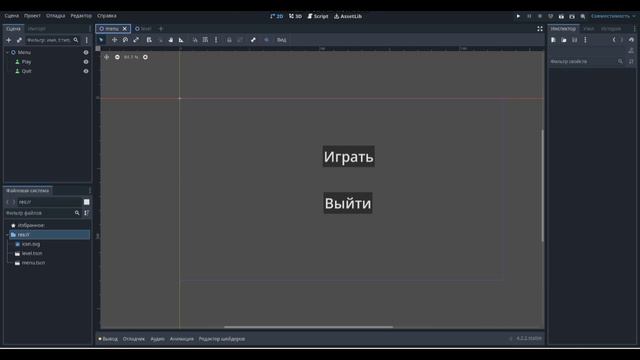Open the Совместимость renderer dropdown
The width and height of the screenshot is (640, 360).
point(613,16)
